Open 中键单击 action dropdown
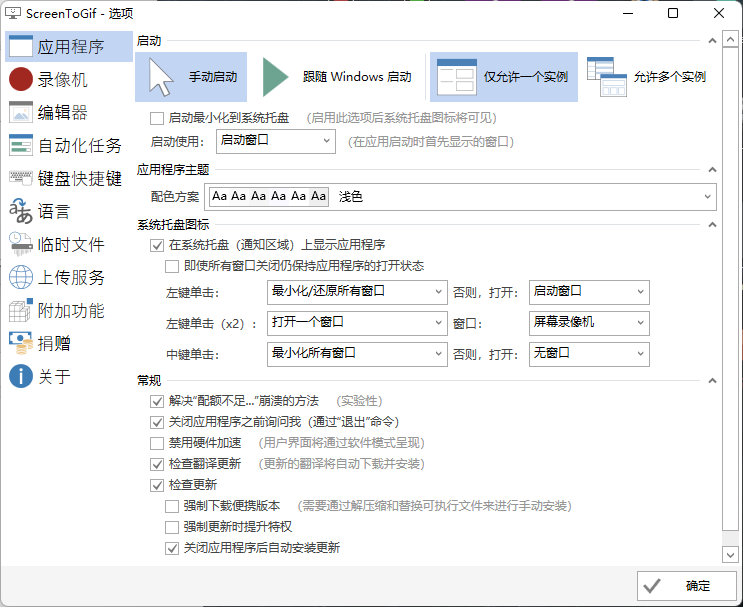This screenshot has width=743, height=607. click(x=357, y=354)
